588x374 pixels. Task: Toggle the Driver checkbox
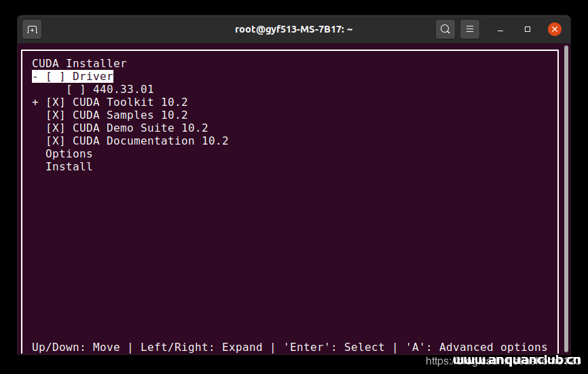(56, 77)
